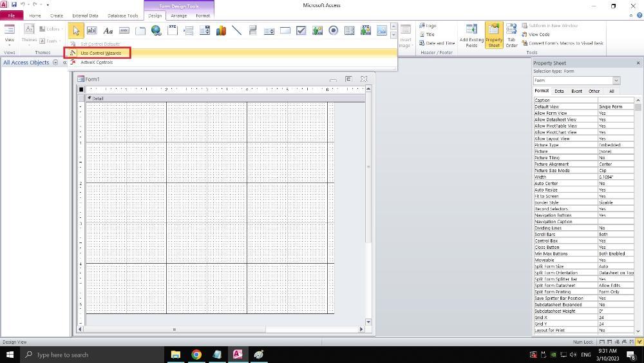Toggle the Property Sheet button

pos(494,35)
